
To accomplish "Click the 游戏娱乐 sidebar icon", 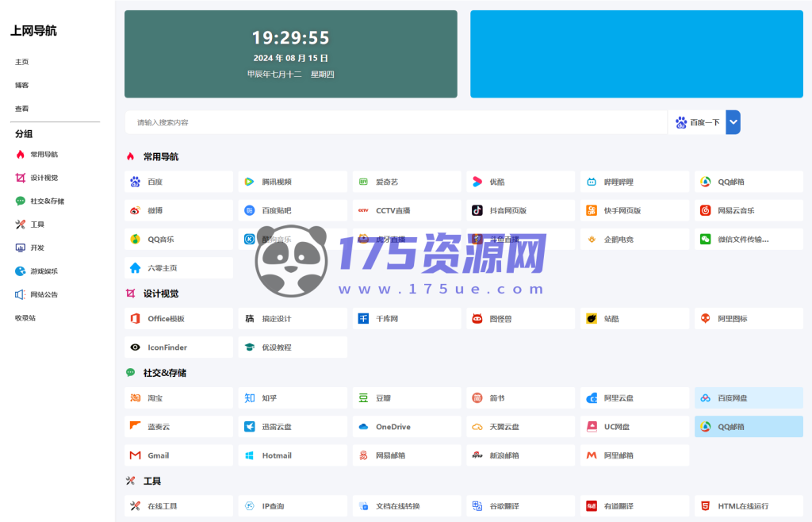I will tap(20, 271).
